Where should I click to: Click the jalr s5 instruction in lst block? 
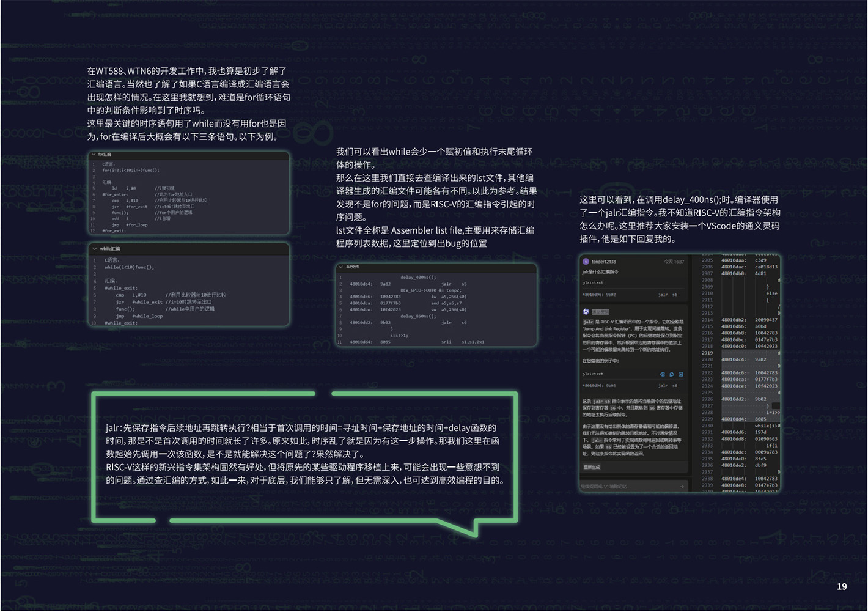[x=454, y=284]
